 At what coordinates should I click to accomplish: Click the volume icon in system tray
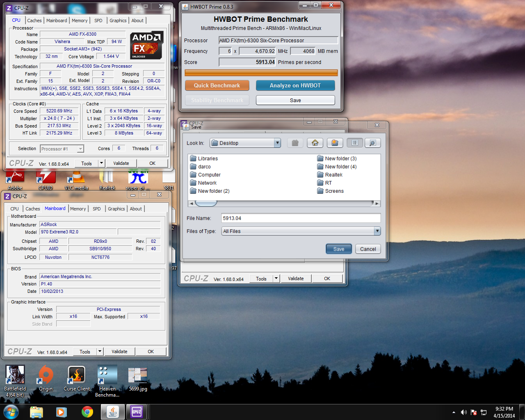464,412
